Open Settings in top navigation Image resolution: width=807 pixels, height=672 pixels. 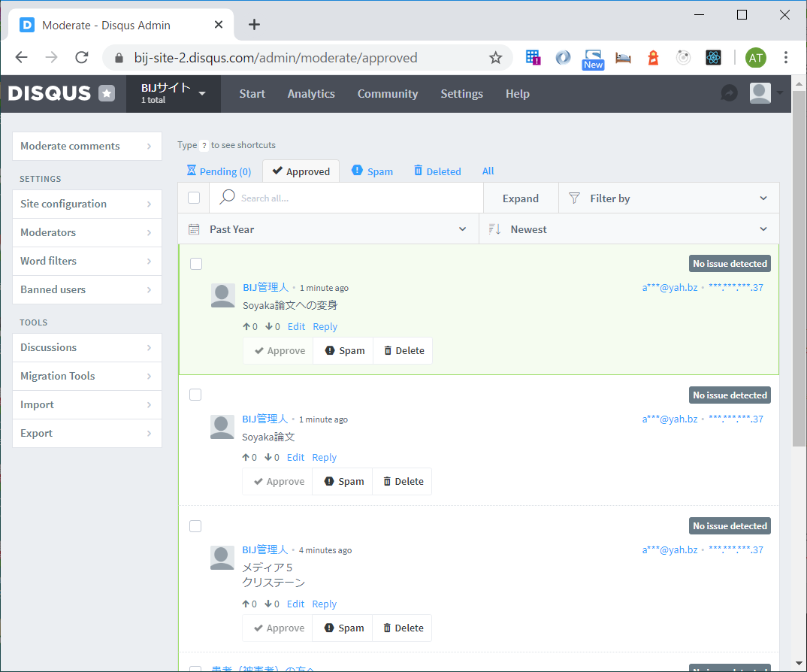(461, 94)
